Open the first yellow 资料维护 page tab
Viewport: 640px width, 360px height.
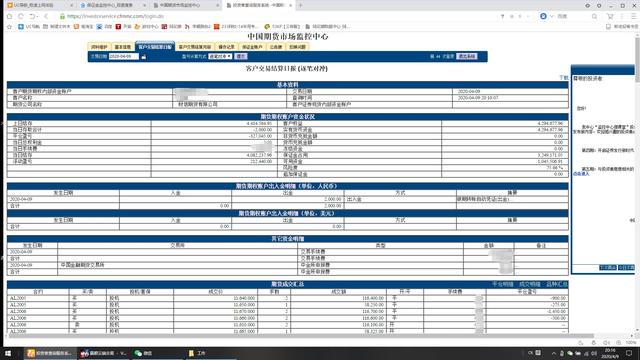pyautogui.click(x=99, y=47)
